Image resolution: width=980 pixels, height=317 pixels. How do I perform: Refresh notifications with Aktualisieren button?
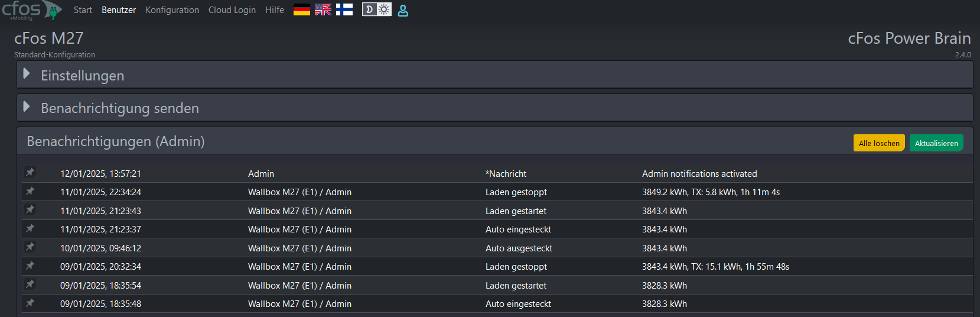pyautogui.click(x=936, y=143)
